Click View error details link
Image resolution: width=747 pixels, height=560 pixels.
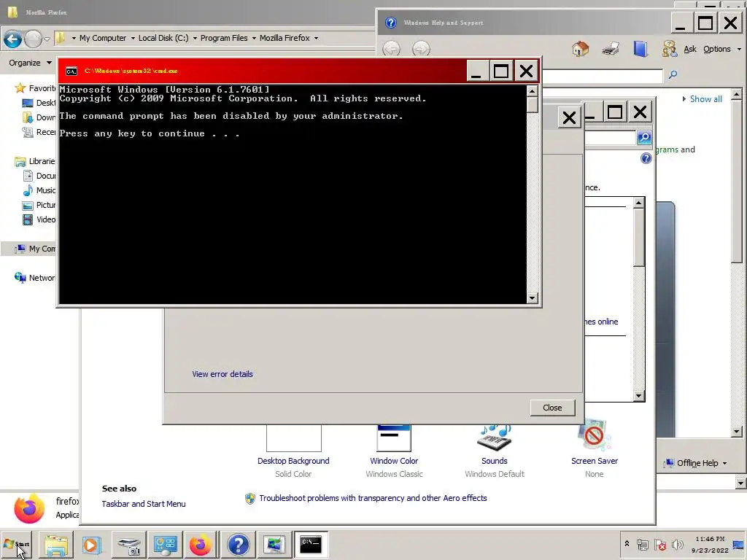click(x=222, y=374)
